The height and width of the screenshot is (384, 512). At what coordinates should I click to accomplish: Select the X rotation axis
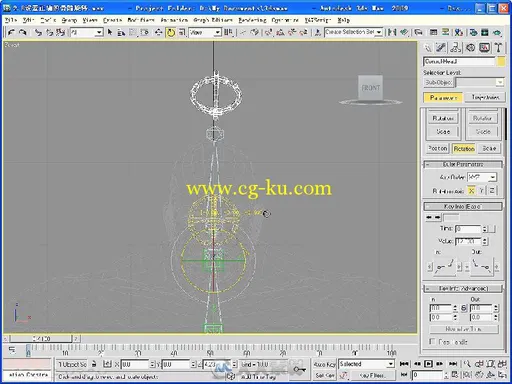(x=471, y=191)
